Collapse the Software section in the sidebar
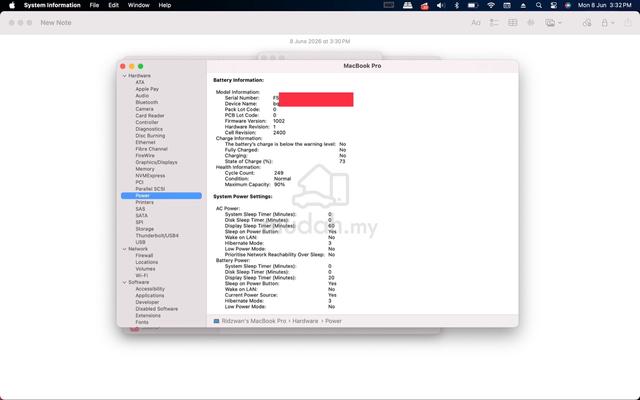 [124, 282]
